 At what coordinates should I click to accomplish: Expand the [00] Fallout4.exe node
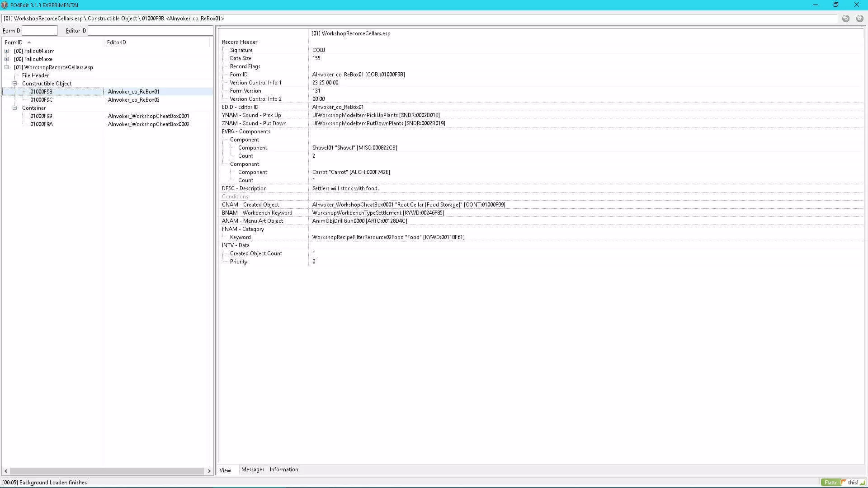[x=7, y=59]
